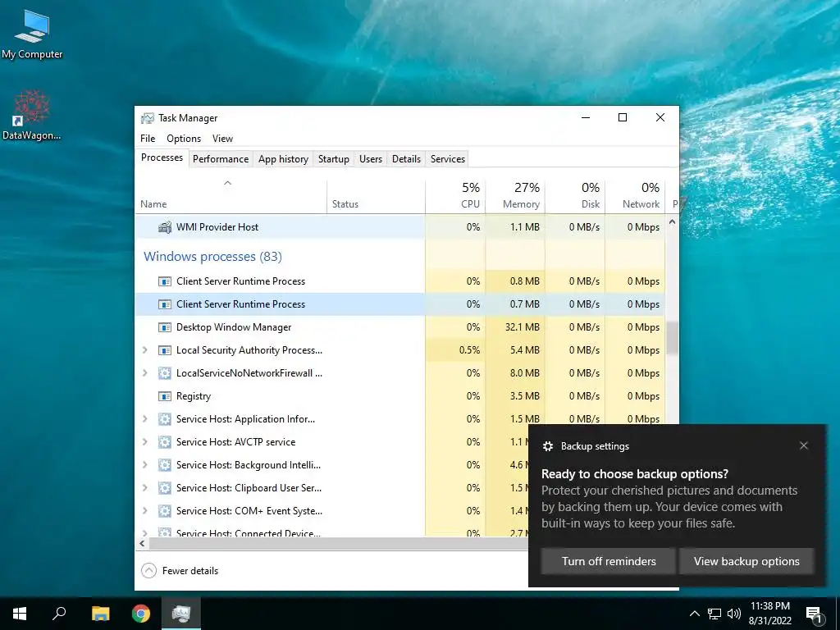Open the View menu
The image size is (840, 630).
222,139
